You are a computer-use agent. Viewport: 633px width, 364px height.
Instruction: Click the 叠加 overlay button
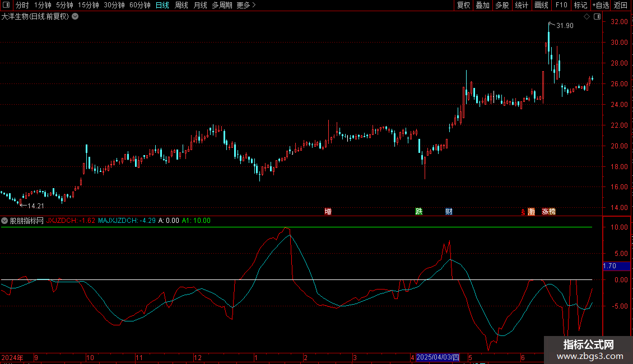click(483, 5)
